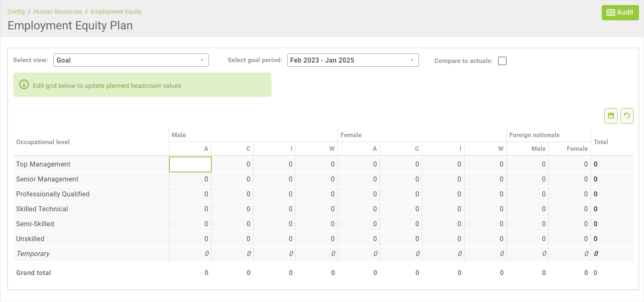Open the Employment Equity breadcrumb link
The height and width of the screenshot is (302, 644).
point(116,12)
